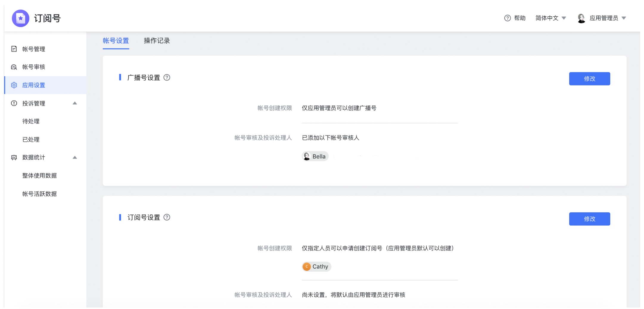Click the 数据统计 chart icon
This screenshot has height=309, width=644.
(14, 157)
